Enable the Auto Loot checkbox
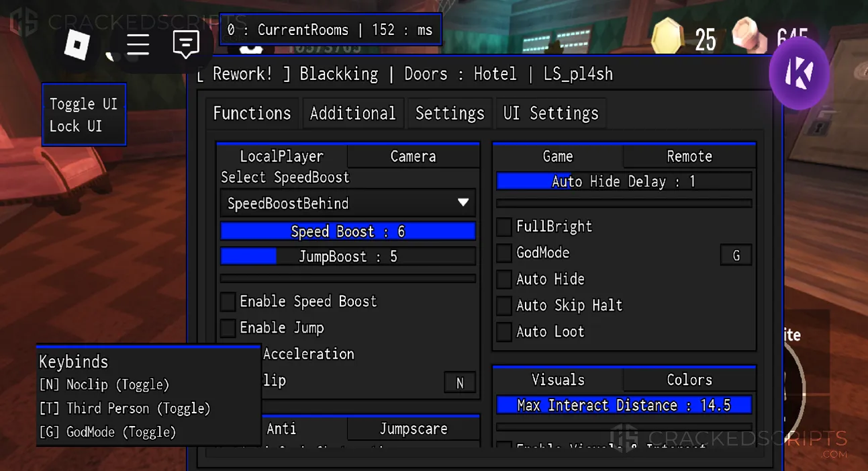The image size is (868, 471). (504, 332)
